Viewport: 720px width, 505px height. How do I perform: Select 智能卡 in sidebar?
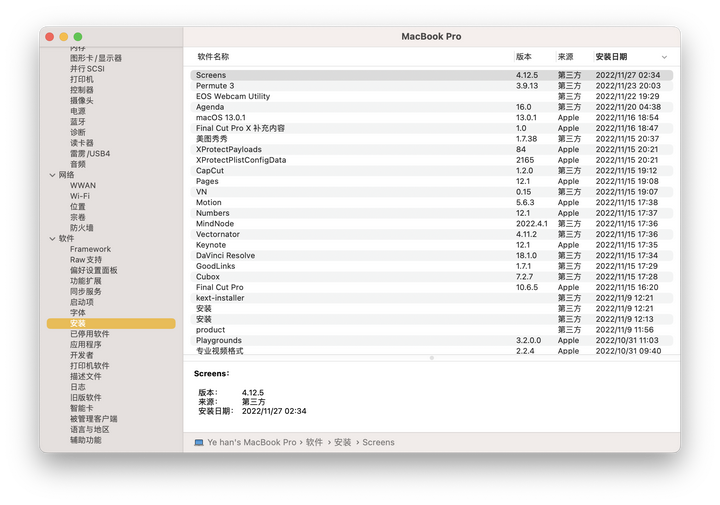(82, 408)
